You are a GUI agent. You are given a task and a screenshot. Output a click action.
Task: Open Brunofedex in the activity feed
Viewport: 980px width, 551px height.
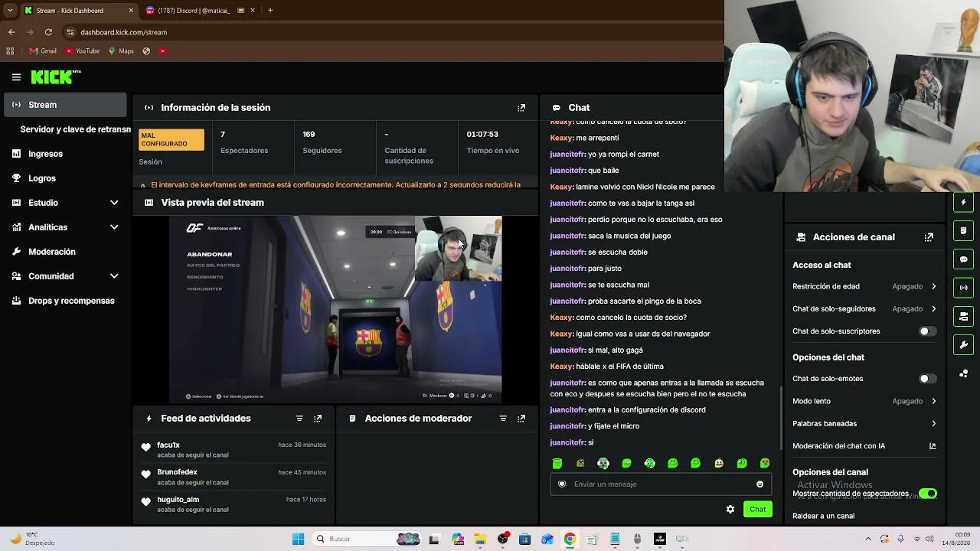click(x=177, y=472)
